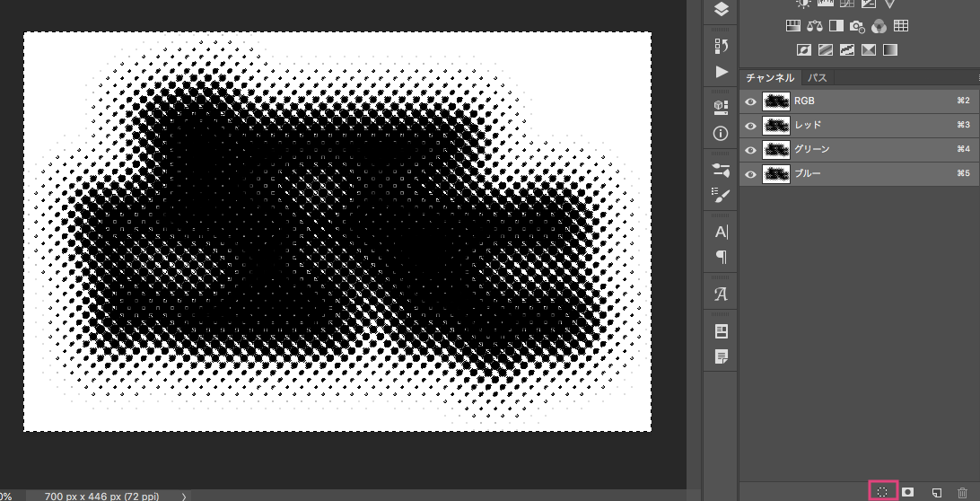
Task: Add a Gradient Map adjustment
Action: [x=890, y=49]
